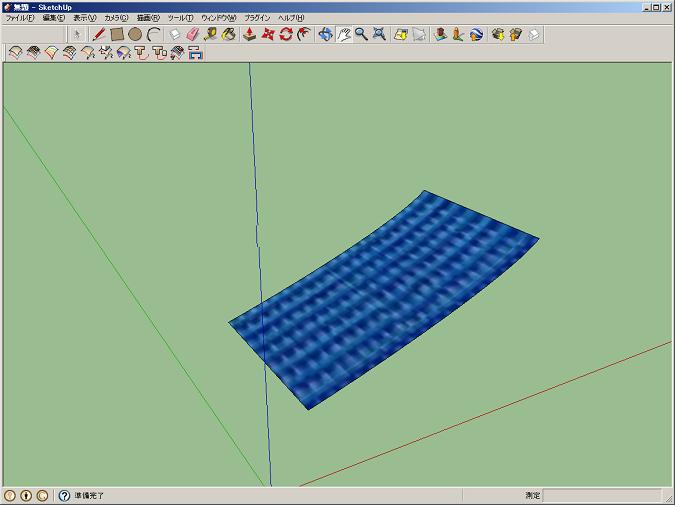Select the Circle drawing tool
The height and width of the screenshot is (505, 675).
tap(135, 34)
